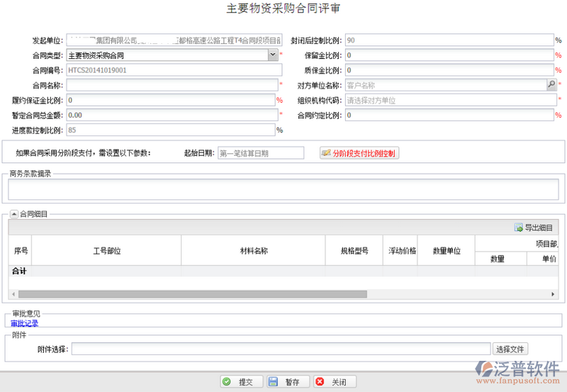This screenshot has width=567, height=392.
Task: Click the 选择文件 button
Action: (x=510, y=349)
